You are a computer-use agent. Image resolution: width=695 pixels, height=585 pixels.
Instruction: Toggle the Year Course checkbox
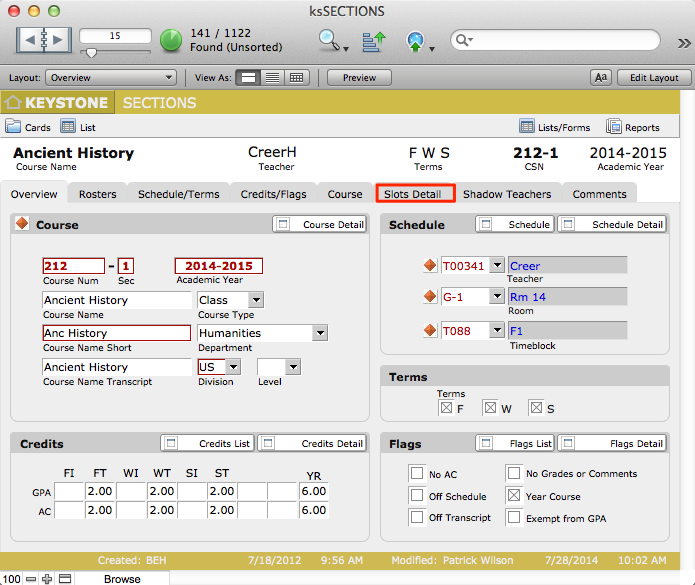(514, 496)
